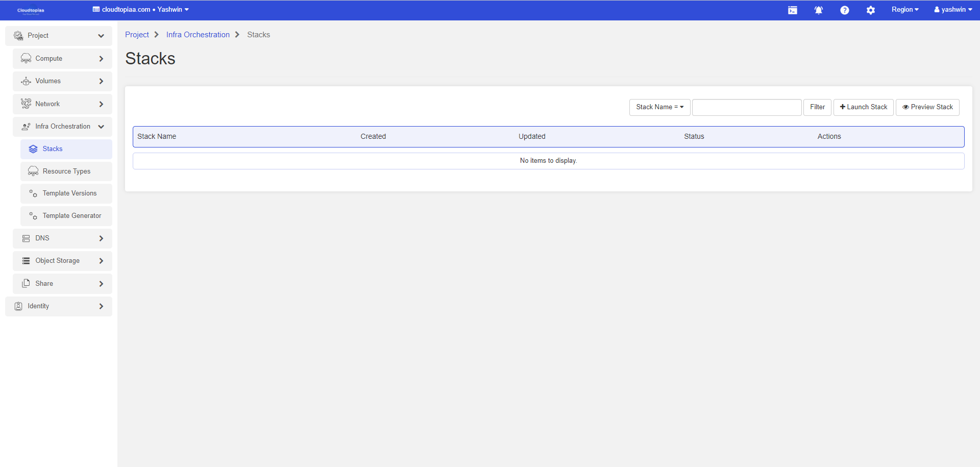Open the help question mark icon
This screenshot has height=467, width=980.
pos(844,10)
